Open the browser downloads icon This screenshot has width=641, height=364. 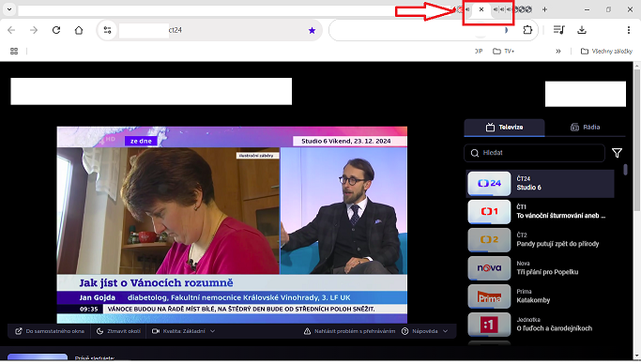[x=582, y=30]
